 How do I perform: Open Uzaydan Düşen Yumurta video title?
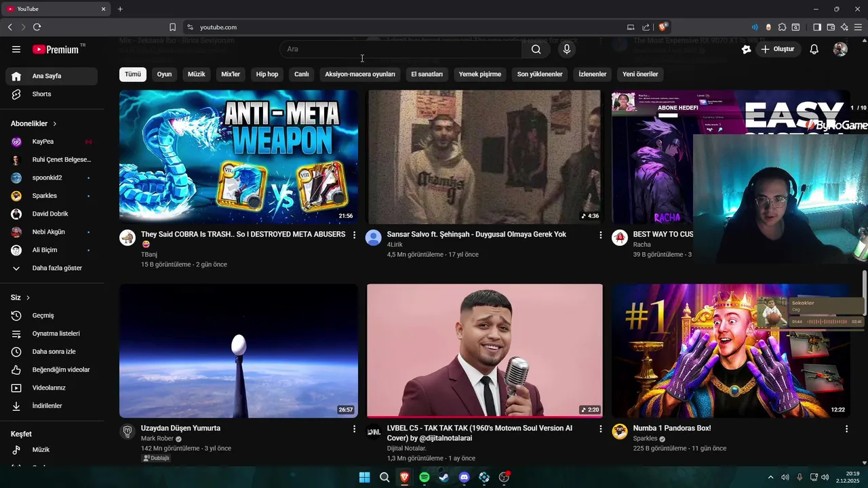[180, 428]
